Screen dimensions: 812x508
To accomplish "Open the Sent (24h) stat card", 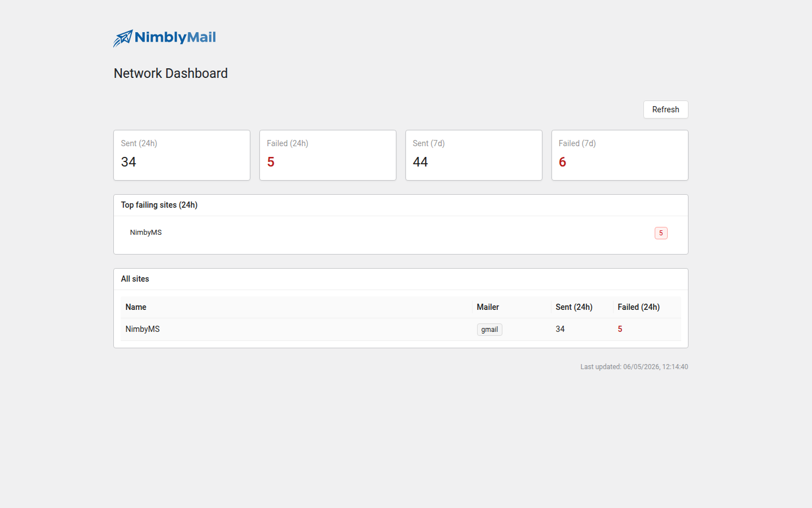I will pyautogui.click(x=182, y=155).
